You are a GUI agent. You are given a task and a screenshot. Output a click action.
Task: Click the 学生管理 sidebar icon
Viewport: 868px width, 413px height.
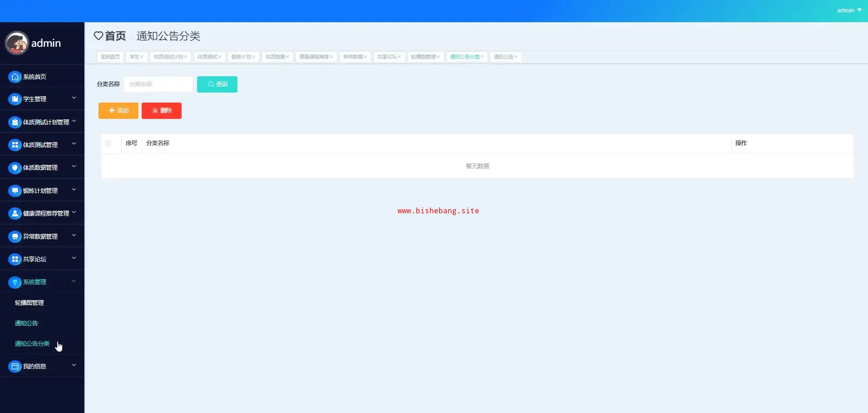[15, 99]
